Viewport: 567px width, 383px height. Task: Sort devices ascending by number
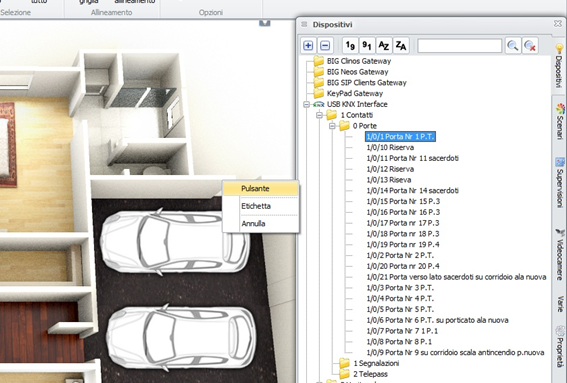point(350,46)
